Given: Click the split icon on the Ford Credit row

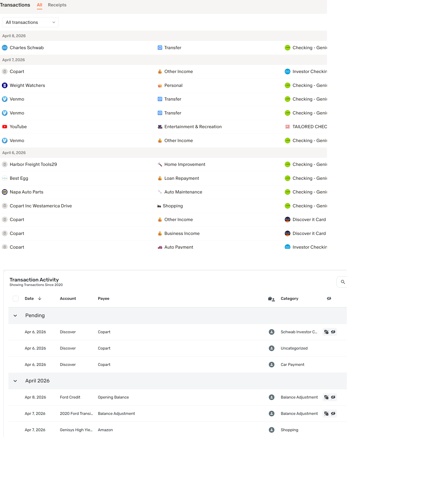Looking at the screenshot, I should [326, 397].
